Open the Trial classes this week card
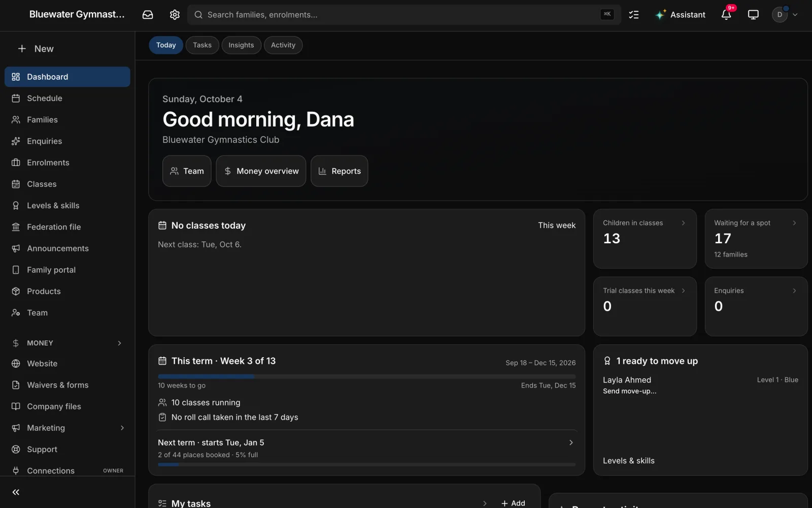Image resolution: width=812 pixels, height=508 pixels. coord(645,306)
